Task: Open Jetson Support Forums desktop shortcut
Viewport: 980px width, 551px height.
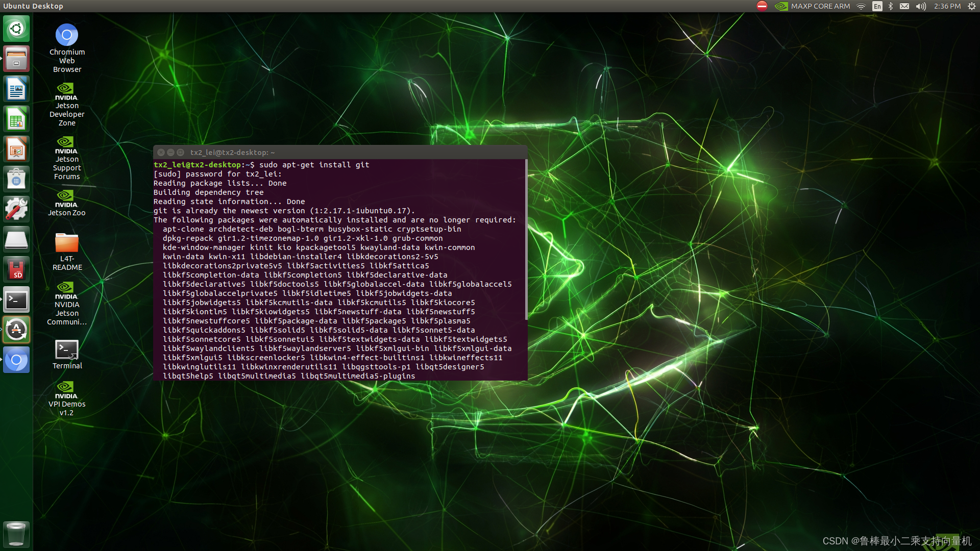Action: pyautogui.click(x=67, y=145)
